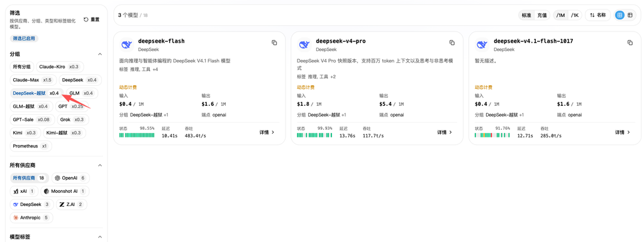Open 详情 for deepseek-v4.1-flash-1017
644x242 pixels.
(622, 132)
